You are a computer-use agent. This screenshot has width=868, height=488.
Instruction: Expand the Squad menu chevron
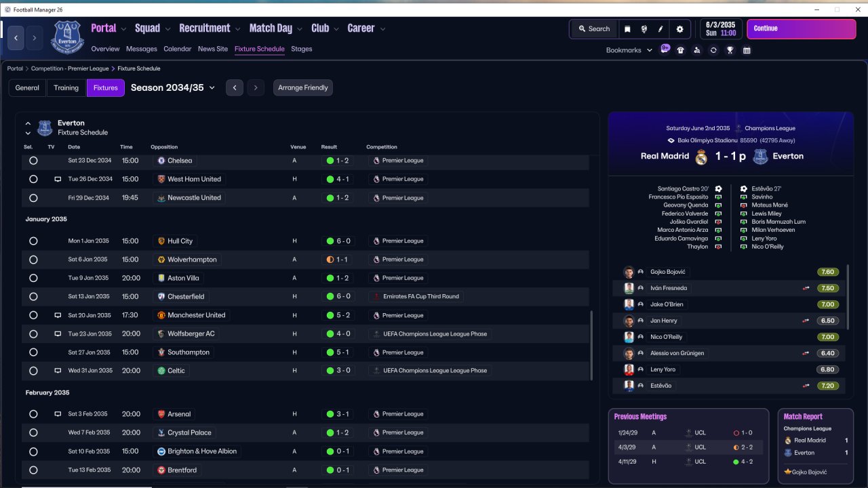tap(167, 29)
